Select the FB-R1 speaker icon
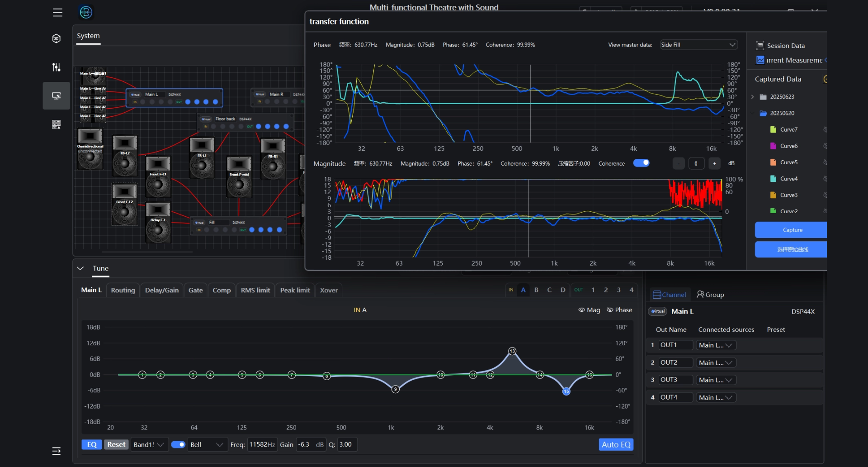868x467 pixels. click(273, 159)
